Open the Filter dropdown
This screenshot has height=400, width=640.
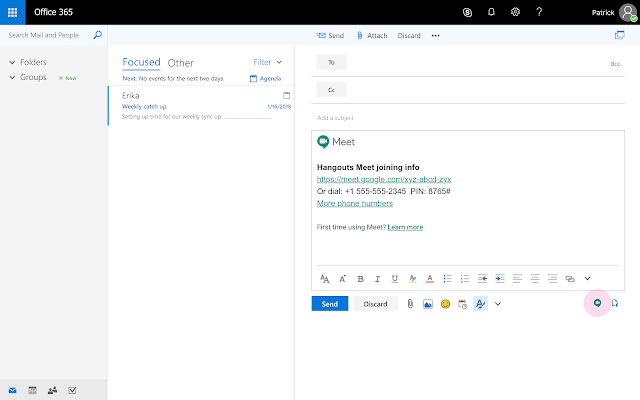267,62
